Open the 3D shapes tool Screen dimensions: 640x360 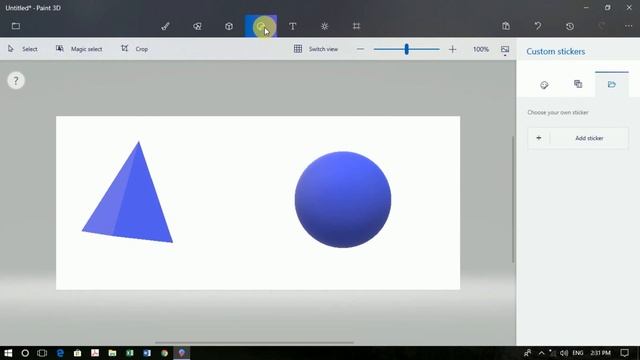pos(229,26)
